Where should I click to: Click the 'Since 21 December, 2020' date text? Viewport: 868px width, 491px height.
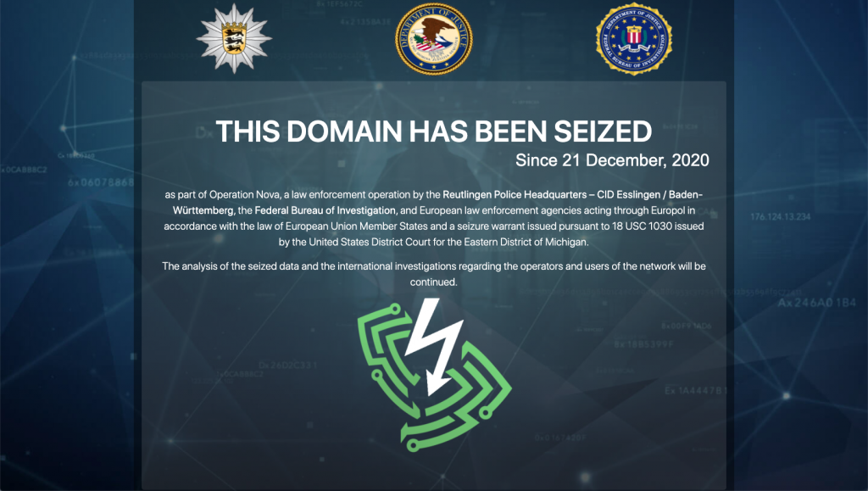coord(612,160)
